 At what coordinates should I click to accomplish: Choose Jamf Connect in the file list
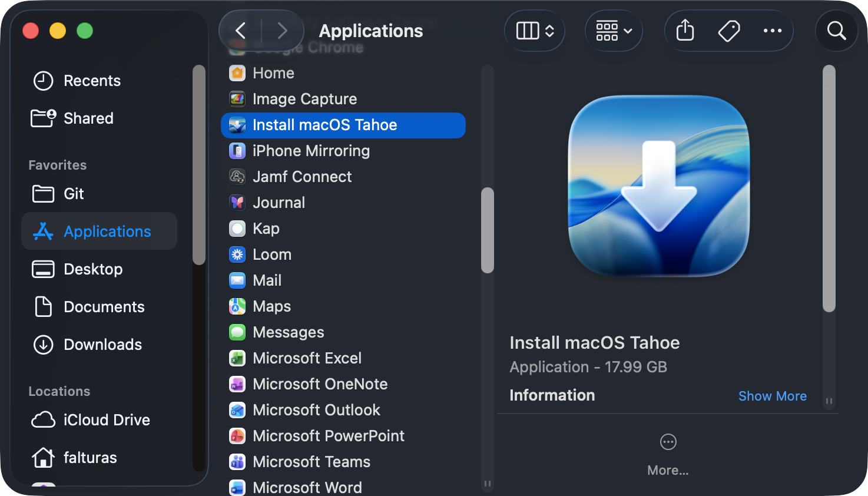(x=302, y=177)
